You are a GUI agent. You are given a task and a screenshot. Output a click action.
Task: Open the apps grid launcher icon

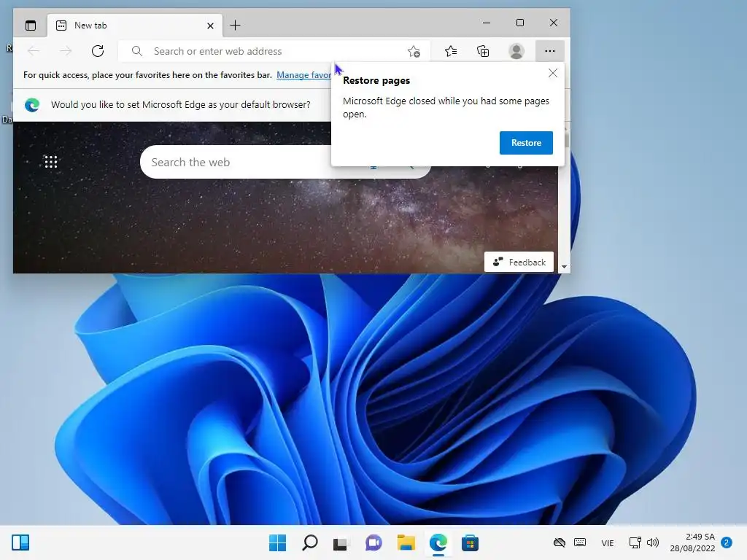pyautogui.click(x=51, y=162)
